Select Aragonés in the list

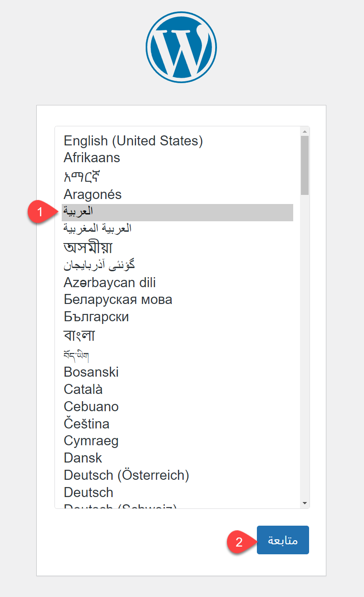pos(93,194)
